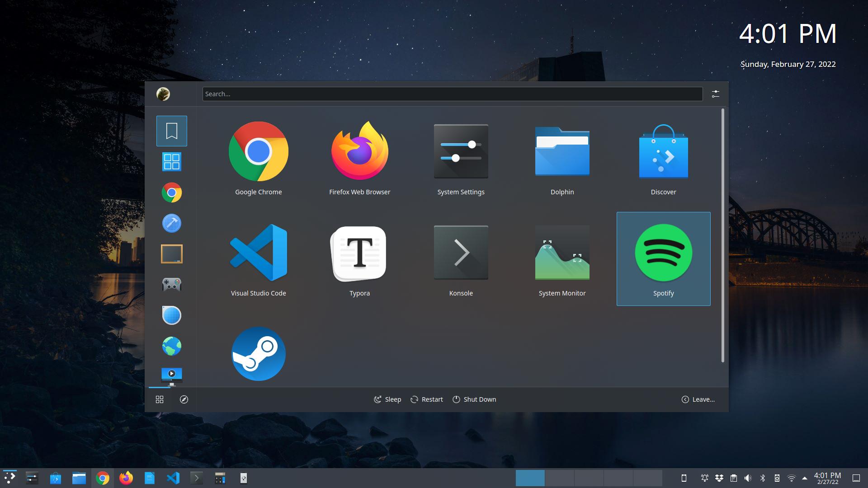This screenshot has height=488, width=868.
Task: Show all applications via the grid icon
Action: click(171, 161)
